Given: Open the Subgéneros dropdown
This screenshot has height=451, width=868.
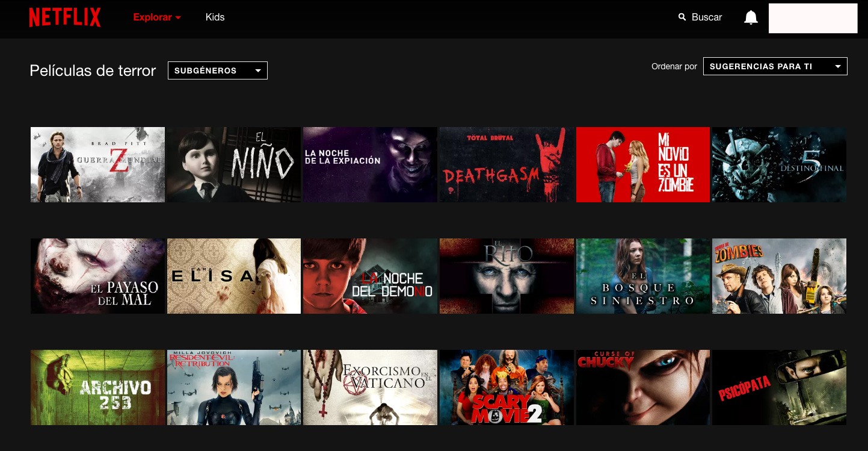Looking at the screenshot, I should tap(218, 70).
